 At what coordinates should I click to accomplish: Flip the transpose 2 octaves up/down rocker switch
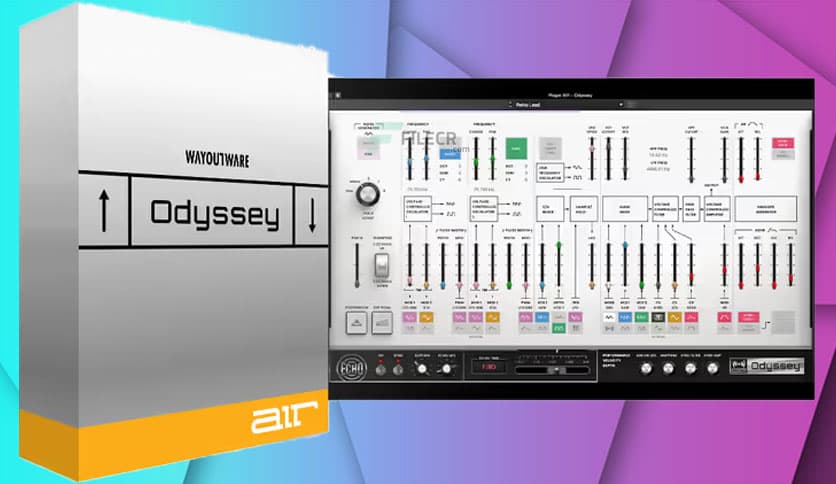click(382, 265)
